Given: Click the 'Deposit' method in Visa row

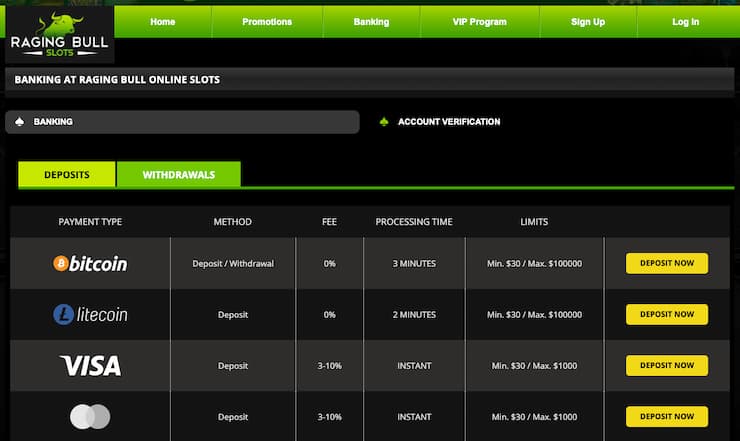Looking at the screenshot, I should (233, 366).
